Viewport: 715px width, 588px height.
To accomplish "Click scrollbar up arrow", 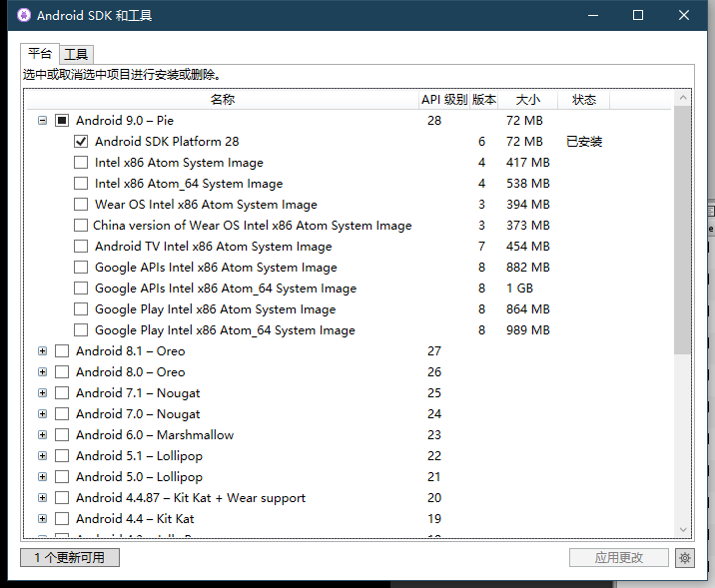I will pyautogui.click(x=683, y=98).
